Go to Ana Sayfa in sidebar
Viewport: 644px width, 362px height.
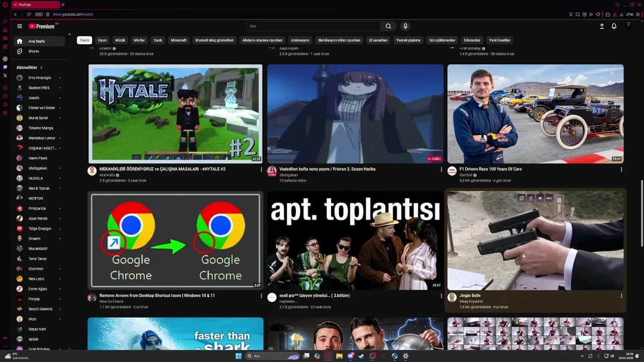[x=40, y=41]
